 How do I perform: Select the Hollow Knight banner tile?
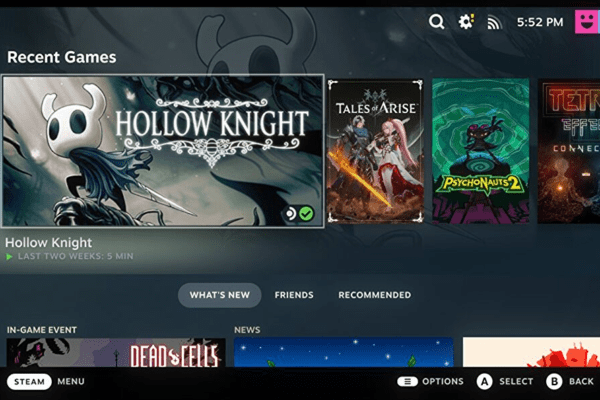pos(163,151)
